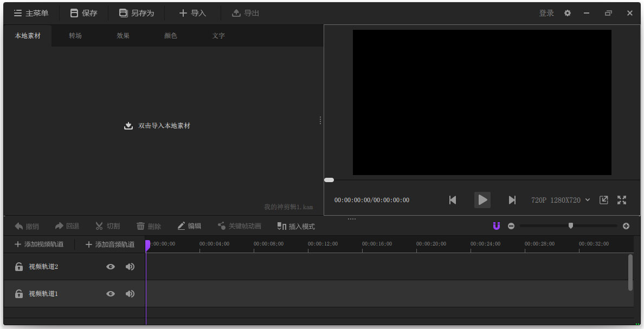The width and height of the screenshot is (644, 329).
Task: Switch to the 转场 tab
Action: point(75,36)
